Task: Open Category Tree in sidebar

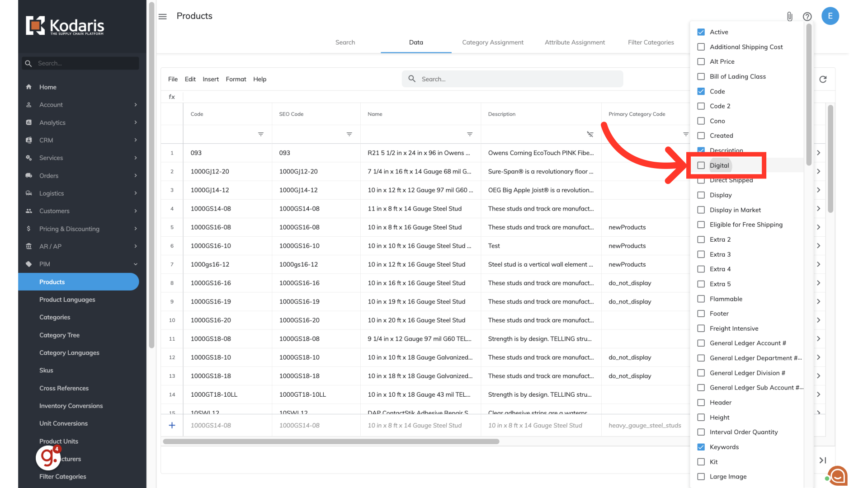Action: pos(59,335)
